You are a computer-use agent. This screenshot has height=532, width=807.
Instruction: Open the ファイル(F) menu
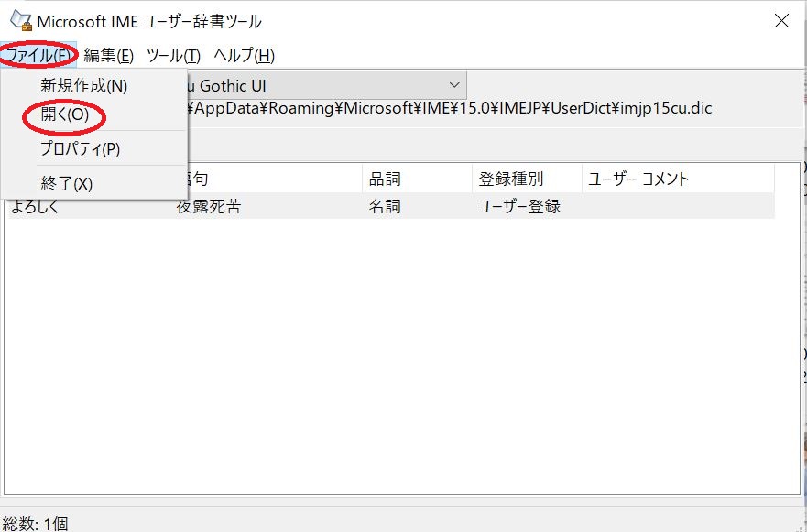click(x=38, y=55)
